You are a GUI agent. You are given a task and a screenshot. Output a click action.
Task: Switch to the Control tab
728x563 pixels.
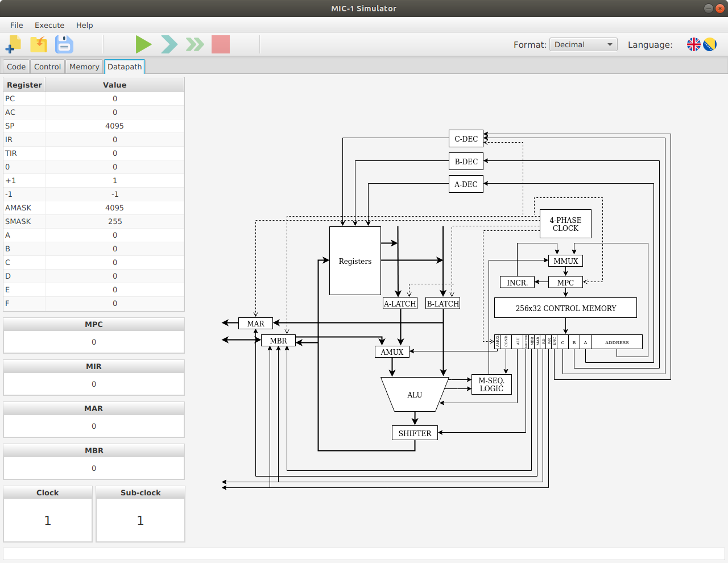(x=47, y=67)
